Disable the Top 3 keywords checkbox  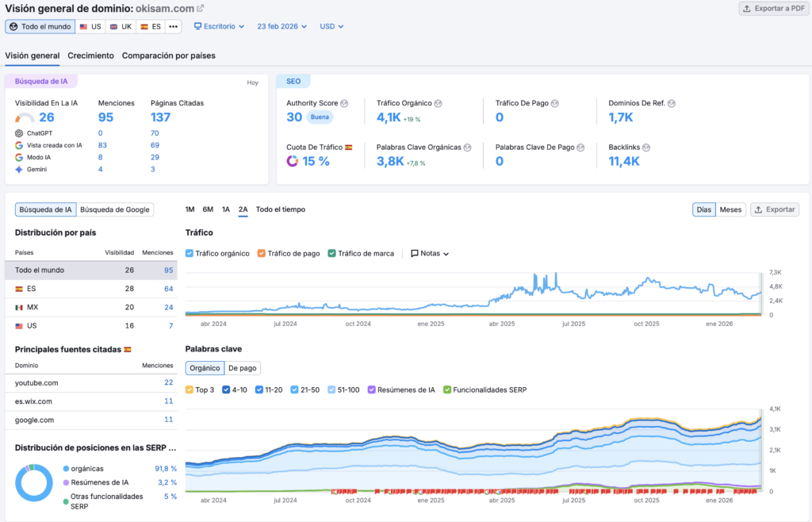pos(190,390)
